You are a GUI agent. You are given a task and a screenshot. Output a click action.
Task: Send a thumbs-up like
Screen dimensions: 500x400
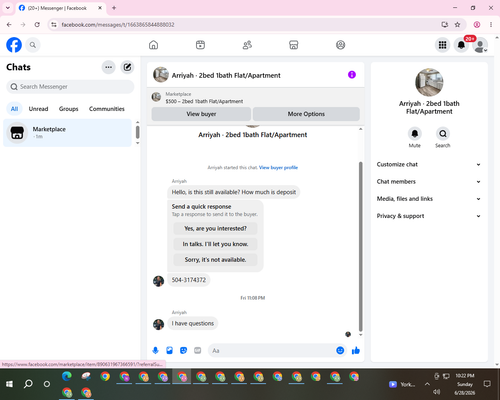point(356,351)
